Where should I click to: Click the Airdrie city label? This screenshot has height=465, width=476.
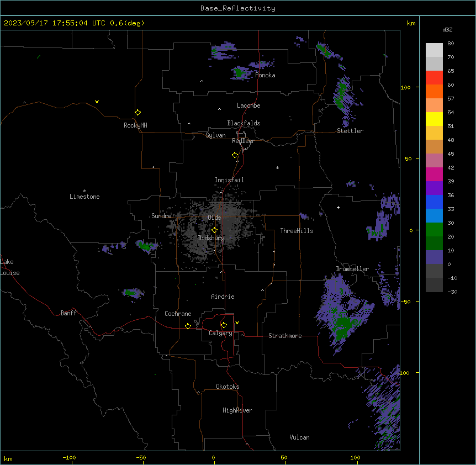[223, 297]
